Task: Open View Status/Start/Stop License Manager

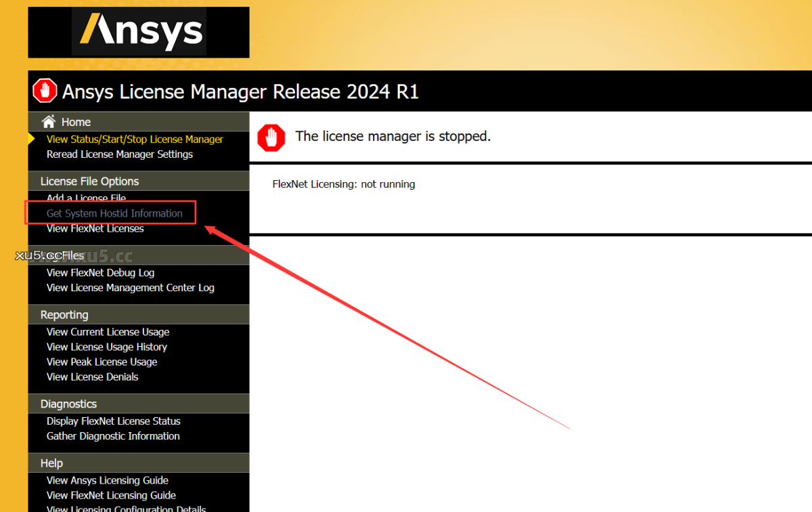Action: (135, 139)
